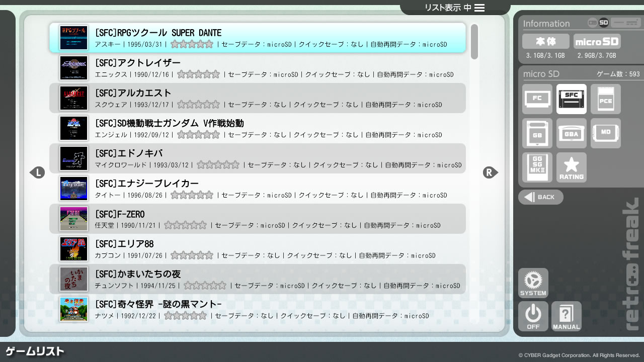This screenshot has width=644, height=362.
Task: Select title [SFC]エナジーブレイカー
Action: (x=147, y=184)
